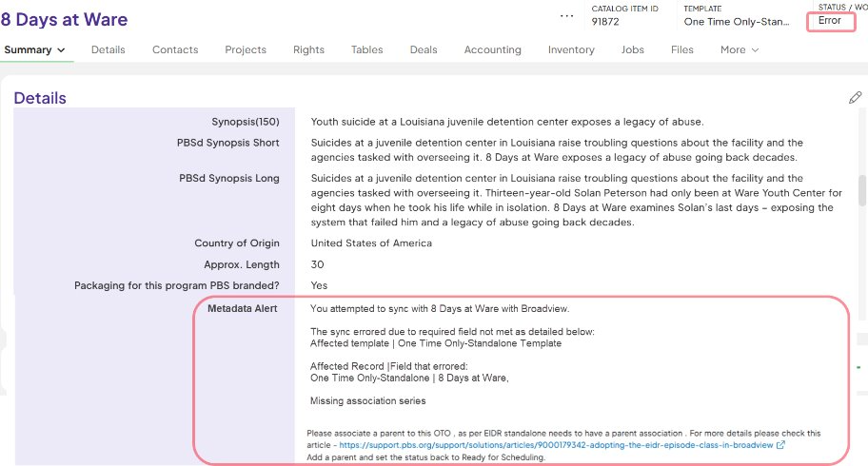This screenshot has height=466, width=868.
Task: Click the Yes value for PBS branded packaging
Action: [x=319, y=285]
